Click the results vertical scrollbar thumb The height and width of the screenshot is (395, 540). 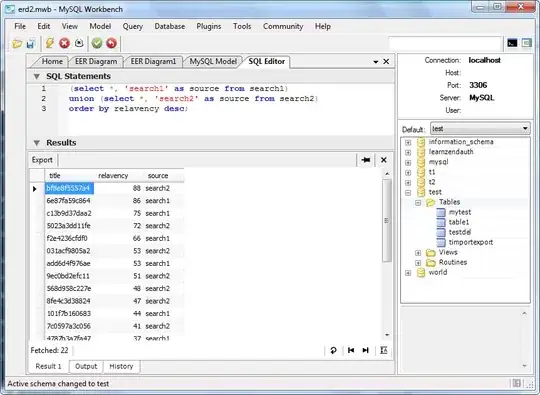point(387,220)
